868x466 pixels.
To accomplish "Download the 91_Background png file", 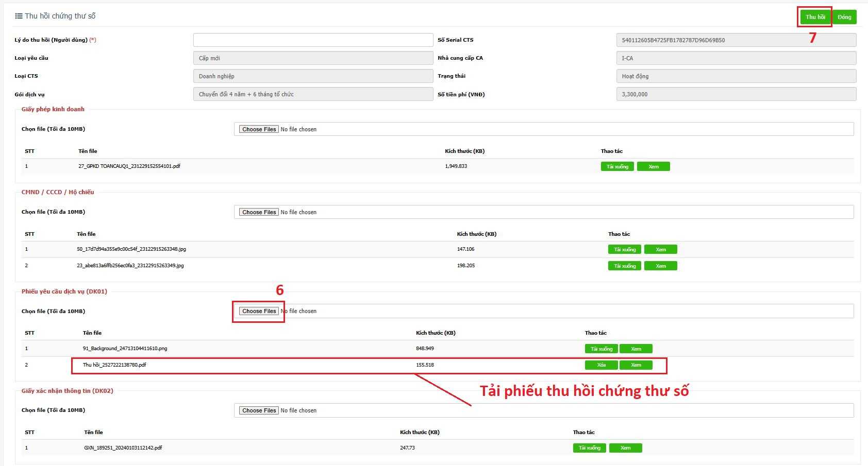I will click(602, 349).
